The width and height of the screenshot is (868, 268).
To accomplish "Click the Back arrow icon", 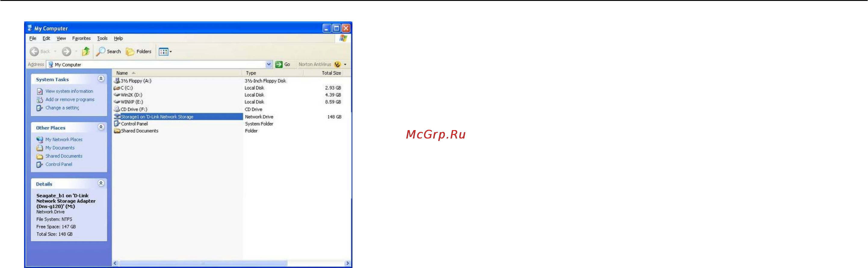I will [34, 51].
